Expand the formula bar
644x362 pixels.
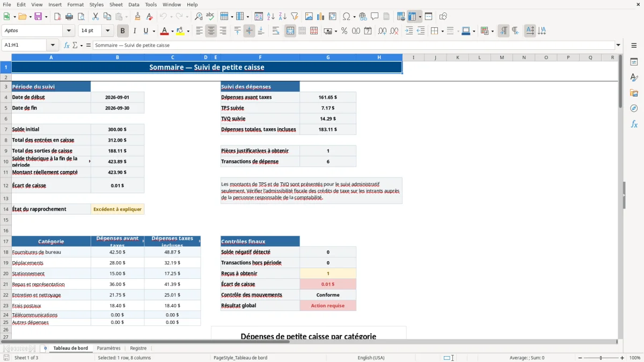(x=618, y=46)
